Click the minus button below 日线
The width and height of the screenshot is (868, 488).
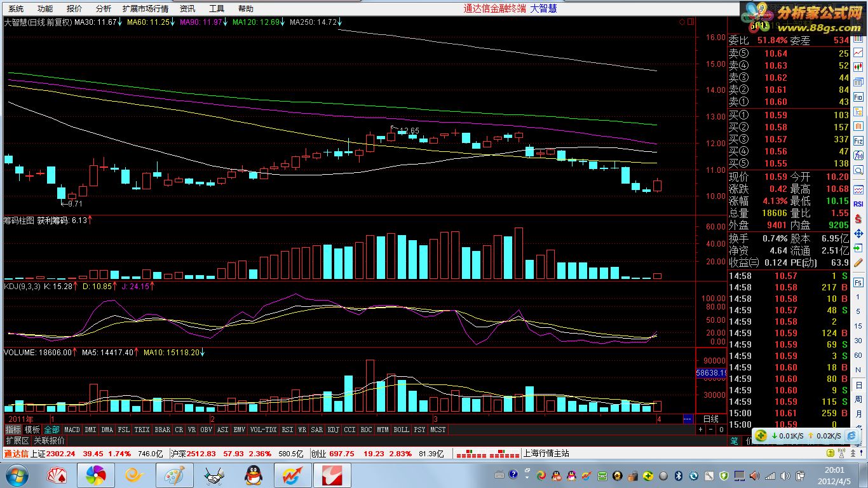711,430
